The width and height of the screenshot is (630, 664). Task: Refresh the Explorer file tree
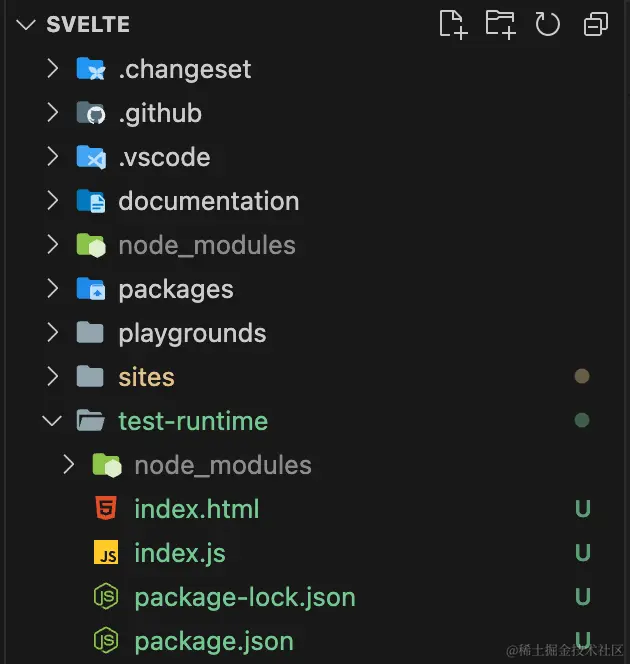(x=547, y=24)
